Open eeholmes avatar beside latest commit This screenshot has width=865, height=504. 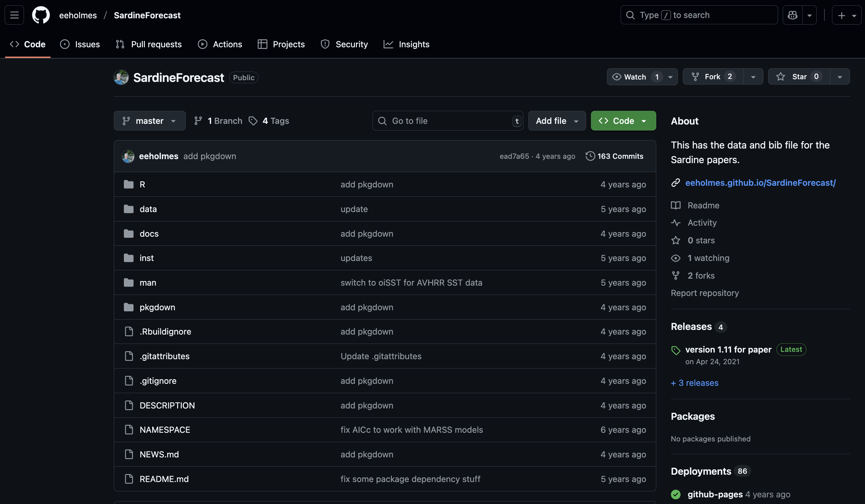tap(128, 156)
